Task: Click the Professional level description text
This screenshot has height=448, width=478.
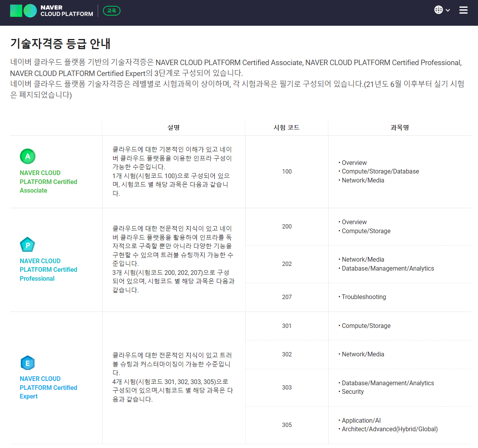Action: click(x=173, y=259)
